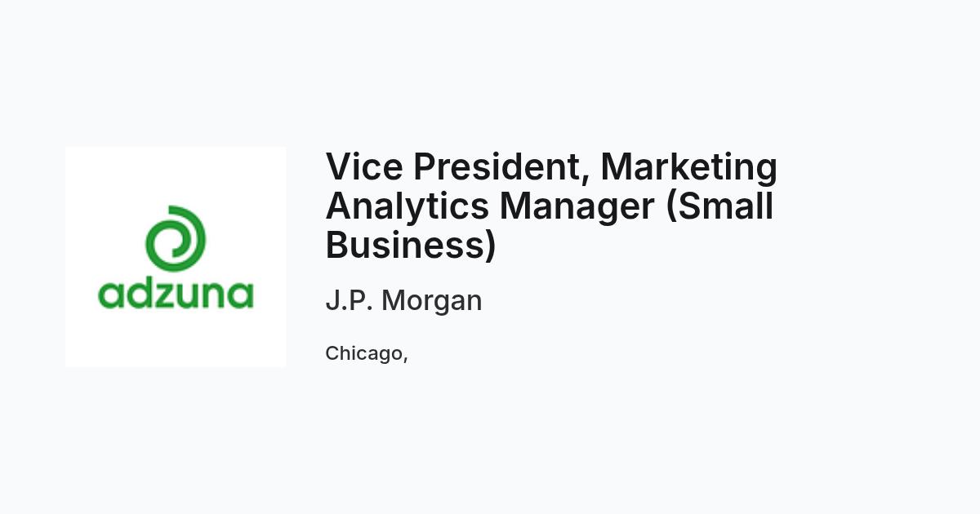Click the word 'Analytics' in the title

pyautogui.click(x=408, y=207)
